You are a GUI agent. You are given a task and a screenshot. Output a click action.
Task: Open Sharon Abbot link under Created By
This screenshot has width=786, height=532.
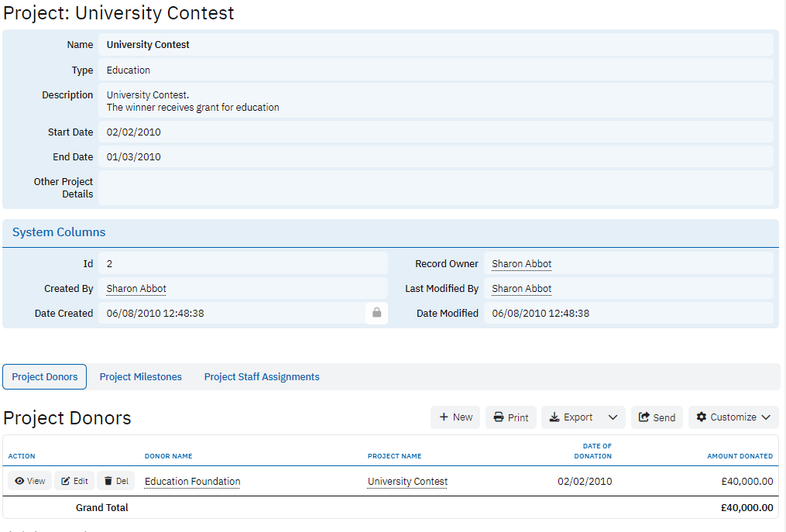136,289
